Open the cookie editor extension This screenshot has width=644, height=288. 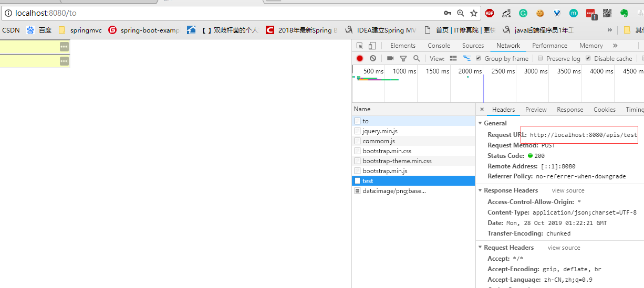[540, 14]
